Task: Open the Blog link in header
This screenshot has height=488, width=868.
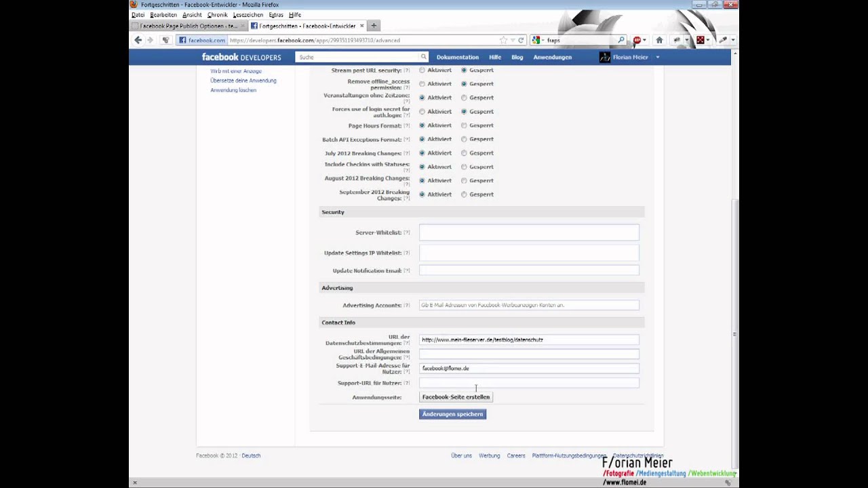Action: (x=517, y=57)
